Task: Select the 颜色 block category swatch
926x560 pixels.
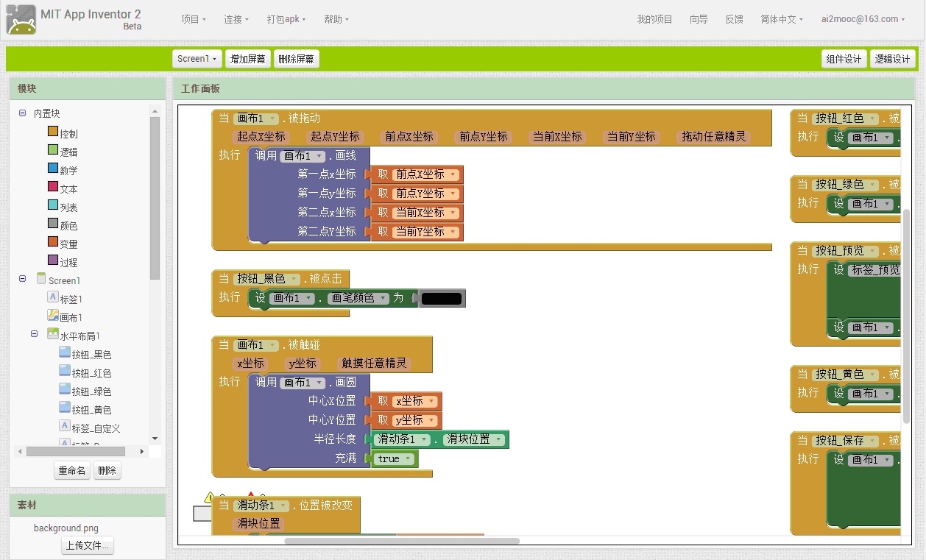Action: tap(53, 224)
